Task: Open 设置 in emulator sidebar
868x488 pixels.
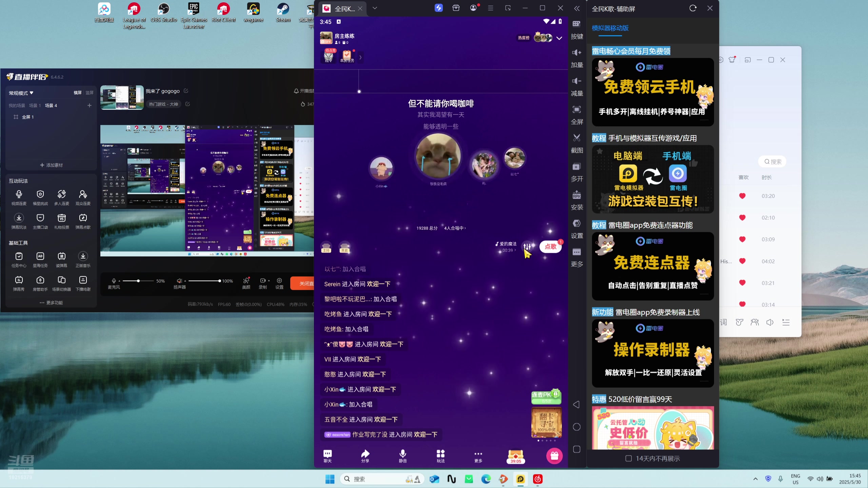Action: 577,229
